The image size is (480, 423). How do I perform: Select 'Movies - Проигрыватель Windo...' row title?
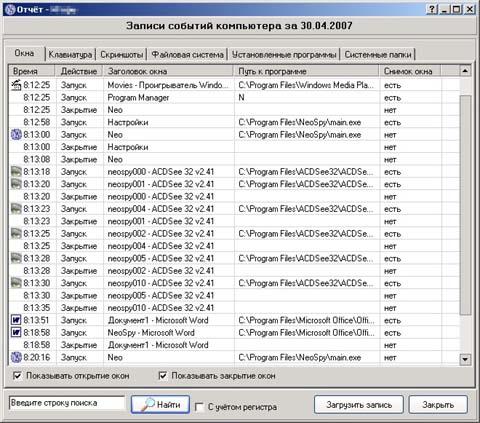point(168,85)
